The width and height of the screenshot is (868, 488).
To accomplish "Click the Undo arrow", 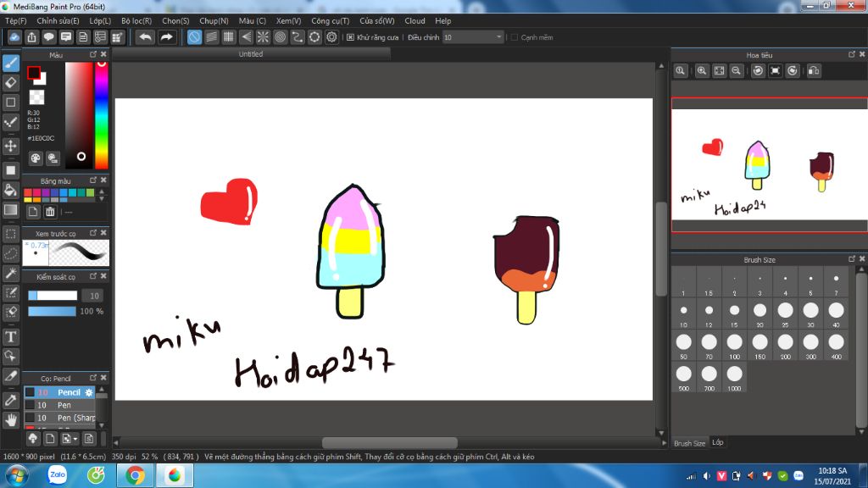I will pos(146,37).
